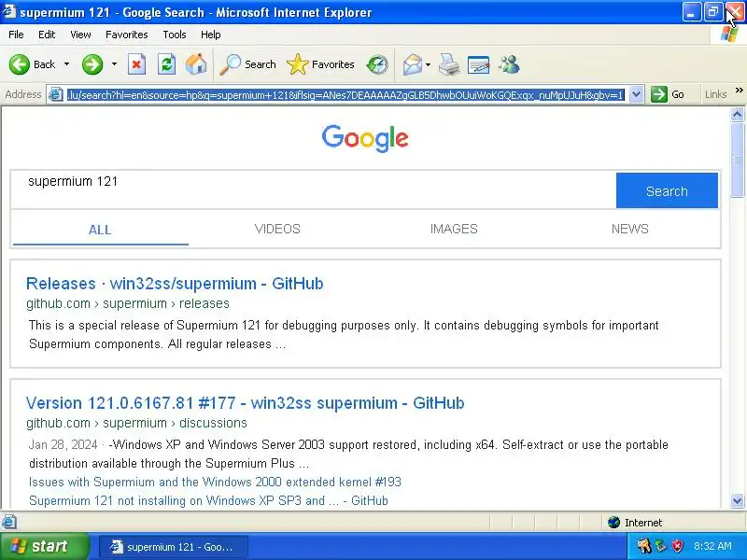The height and width of the screenshot is (560, 747).
Task: Click the Internet zone globe icon
Action: coord(613,523)
